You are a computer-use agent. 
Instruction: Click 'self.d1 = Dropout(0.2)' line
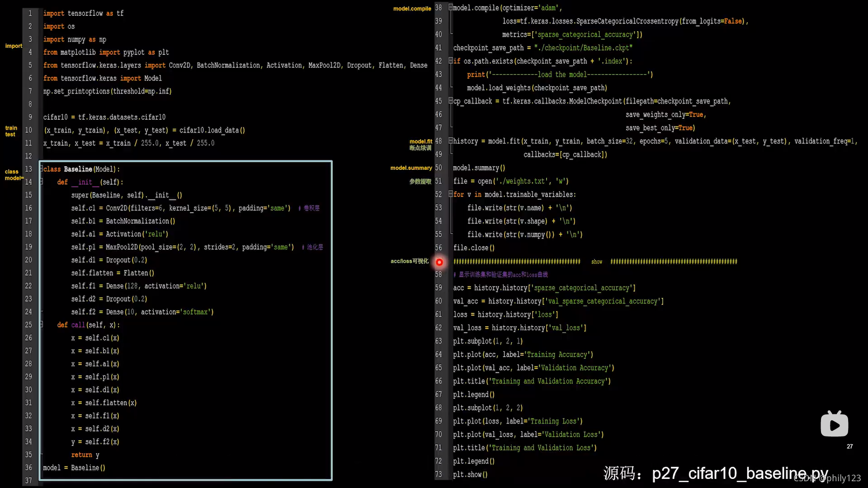pyautogui.click(x=109, y=260)
